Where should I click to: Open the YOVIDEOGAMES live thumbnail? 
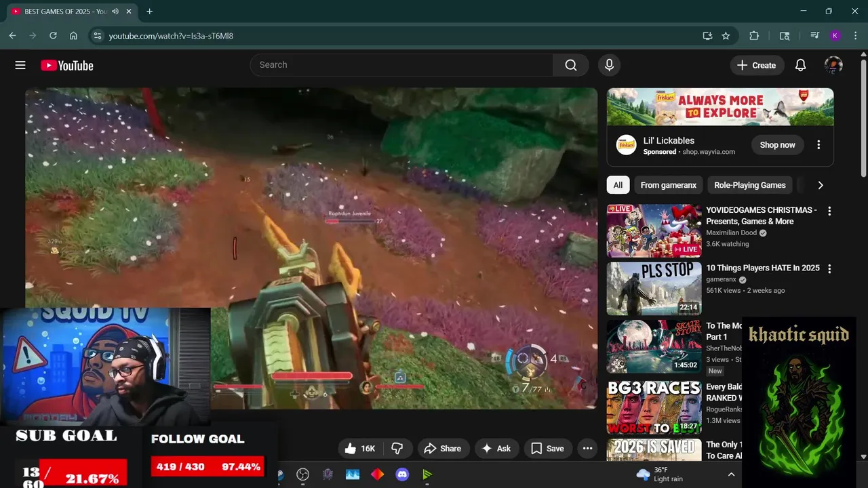(x=654, y=231)
